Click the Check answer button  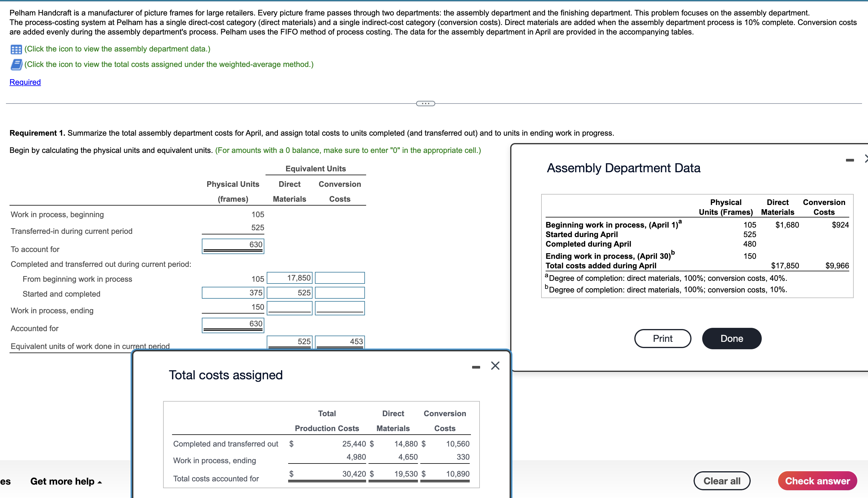point(817,480)
